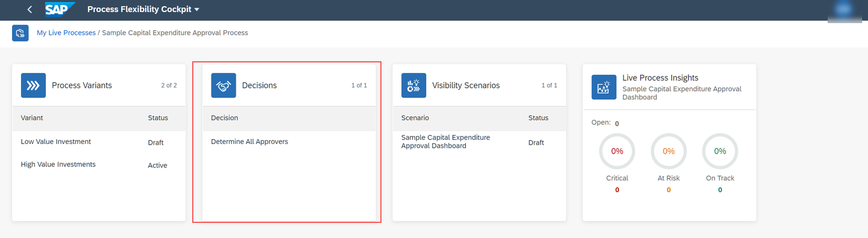Viewport: 868px width, 238px height.
Task: Click the Decision column header
Action: [224, 118]
